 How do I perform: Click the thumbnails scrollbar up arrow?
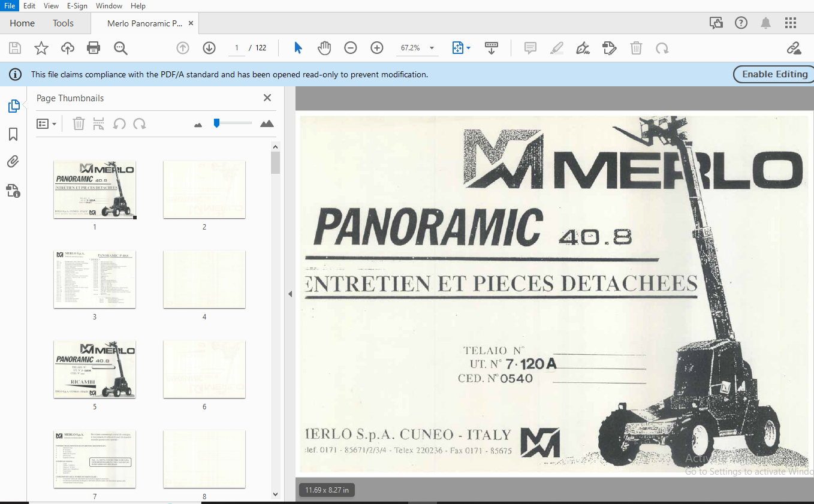[276, 146]
